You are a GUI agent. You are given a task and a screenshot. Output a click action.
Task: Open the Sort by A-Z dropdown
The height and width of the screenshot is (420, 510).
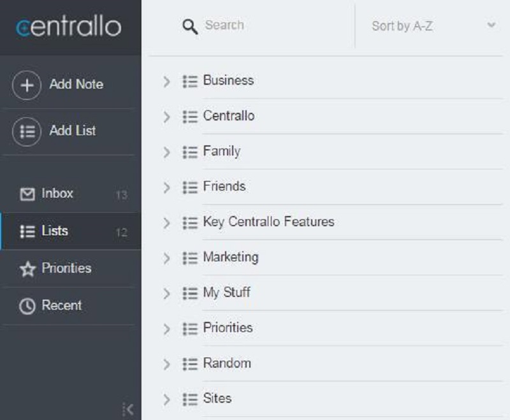433,26
